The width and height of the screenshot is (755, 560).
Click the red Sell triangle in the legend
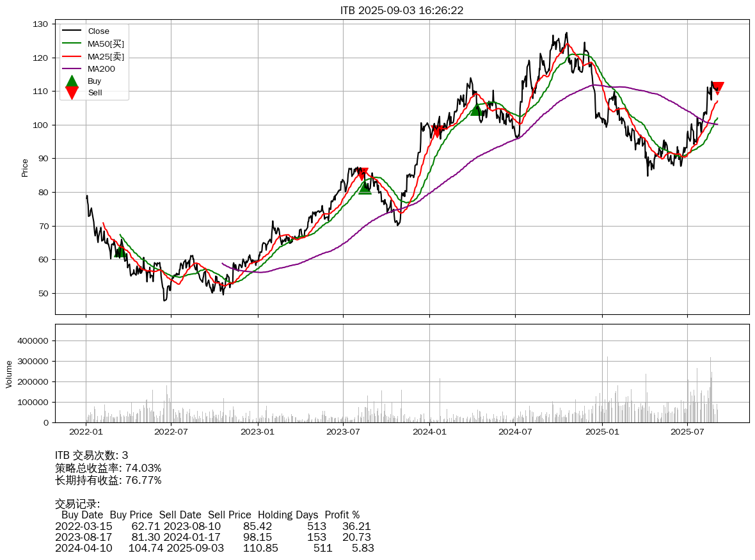point(72,93)
